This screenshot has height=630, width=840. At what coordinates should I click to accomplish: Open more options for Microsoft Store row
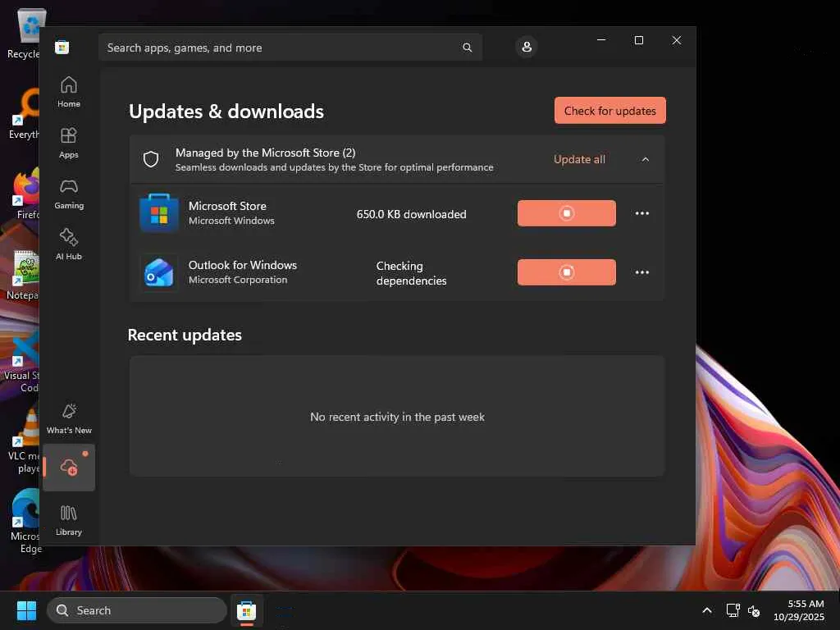tap(641, 213)
